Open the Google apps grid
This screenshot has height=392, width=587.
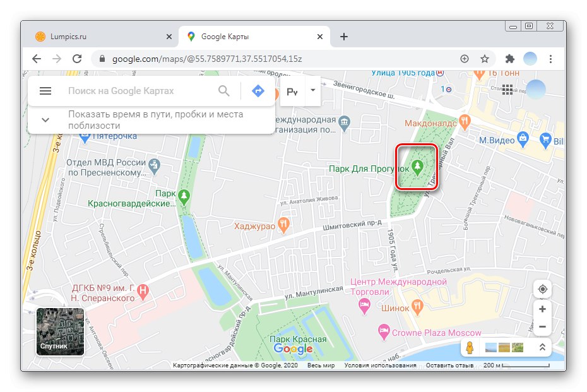pyautogui.click(x=507, y=90)
